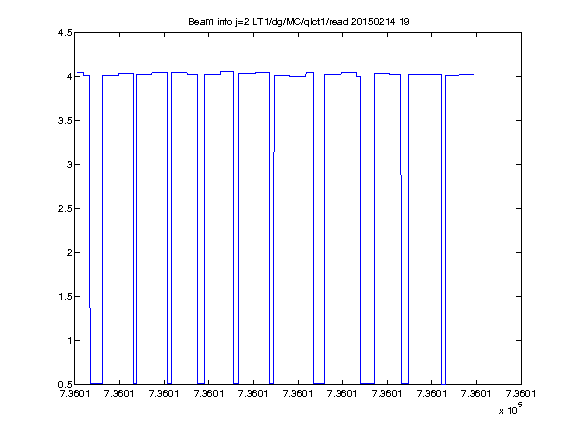Image resolution: width=576 pixels, height=432 pixels.
Task: Click the 2.5 y-axis tick label
Action: [65, 209]
